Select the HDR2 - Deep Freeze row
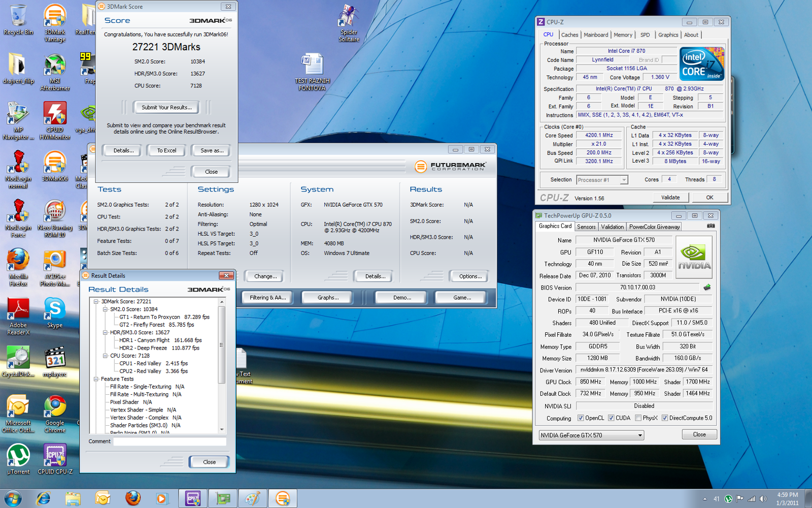This screenshot has height=508, width=812. tap(159, 348)
